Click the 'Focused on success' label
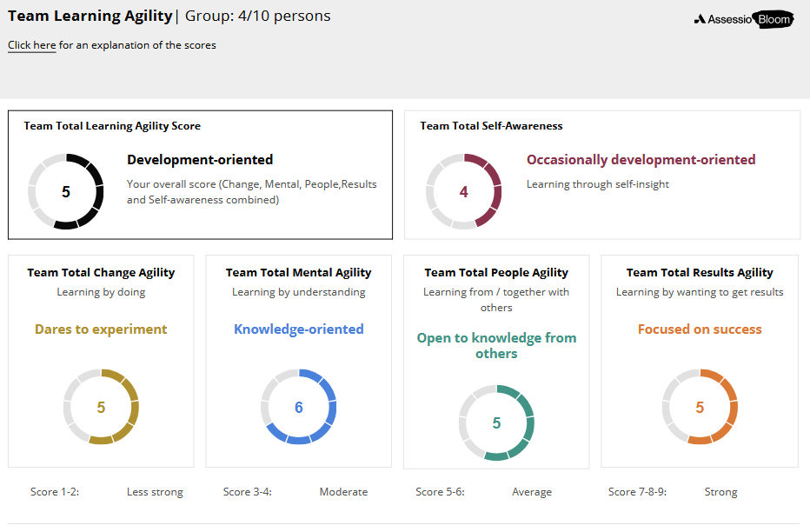This screenshot has width=810, height=532. click(700, 329)
